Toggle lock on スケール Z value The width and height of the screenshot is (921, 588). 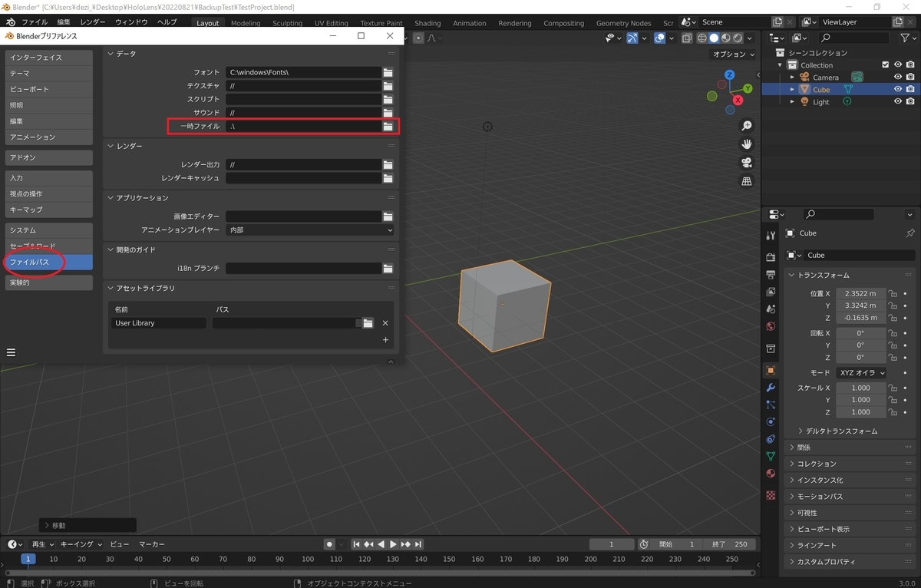893,412
